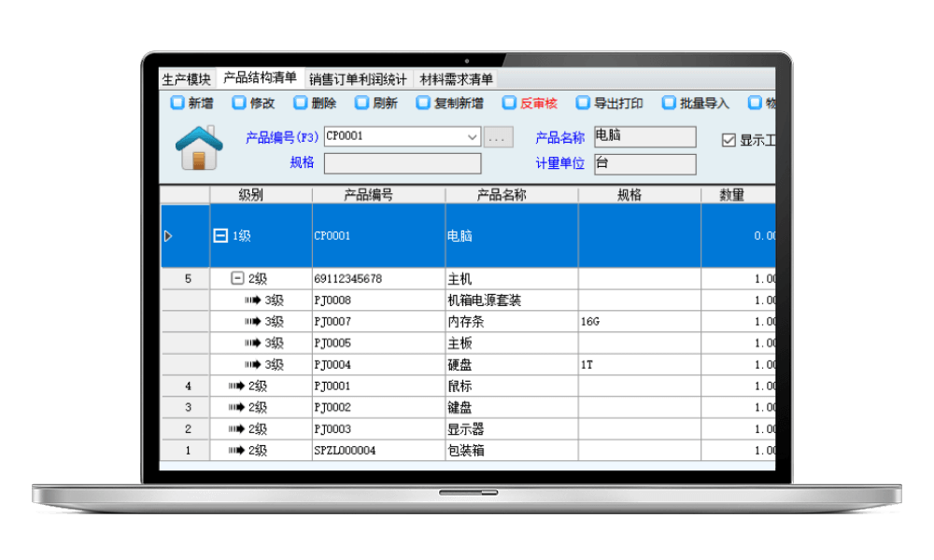
Task: Click the ellipsis browse button beside 产品编号
Action: 498,137
